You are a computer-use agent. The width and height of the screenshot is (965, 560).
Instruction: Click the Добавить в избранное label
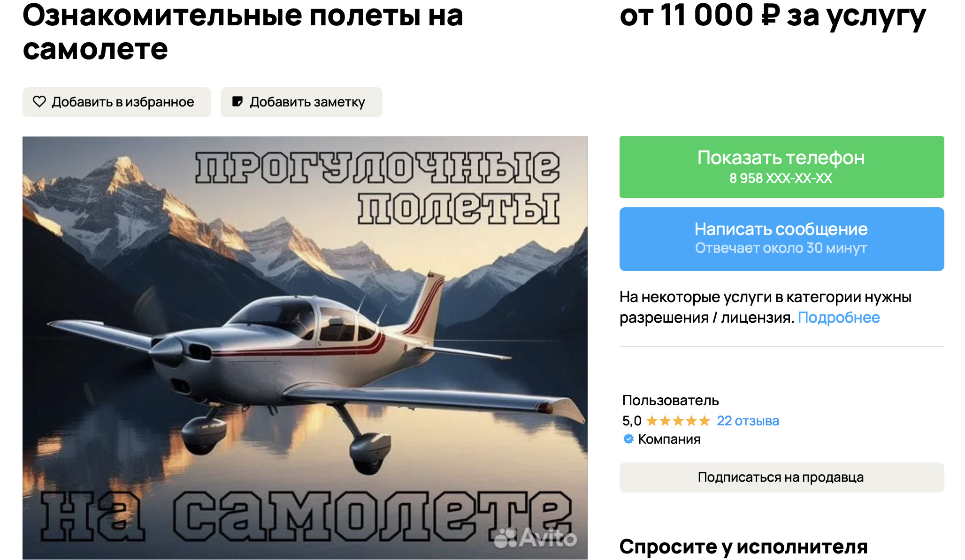(x=123, y=102)
